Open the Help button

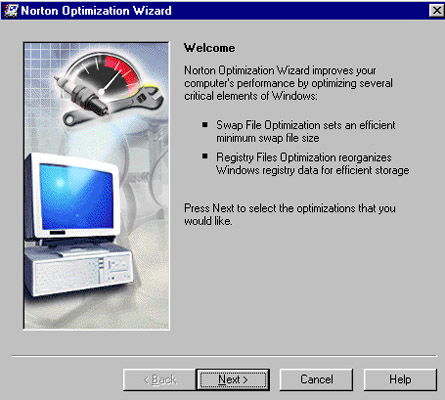[400, 379]
